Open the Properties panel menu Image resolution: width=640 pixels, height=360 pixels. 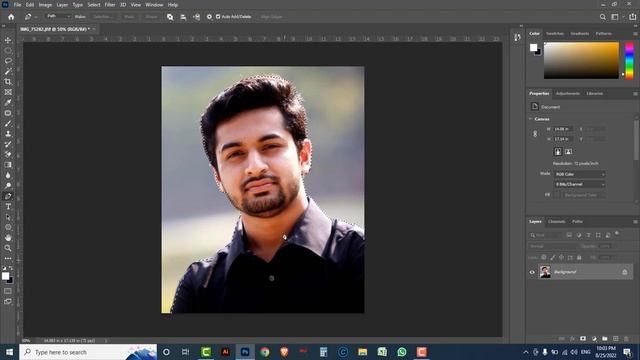(635, 93)
